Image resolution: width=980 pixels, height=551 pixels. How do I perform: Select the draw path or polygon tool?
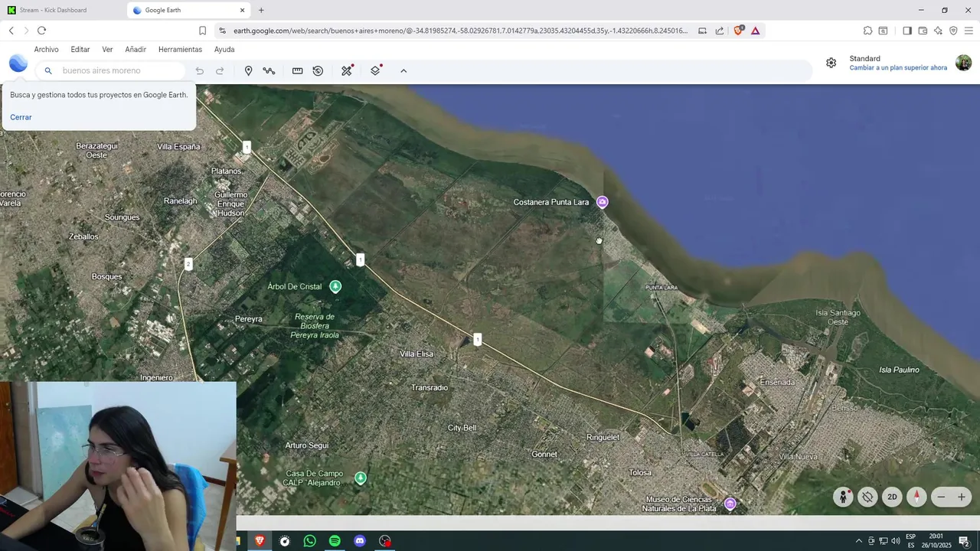[269, 70]
